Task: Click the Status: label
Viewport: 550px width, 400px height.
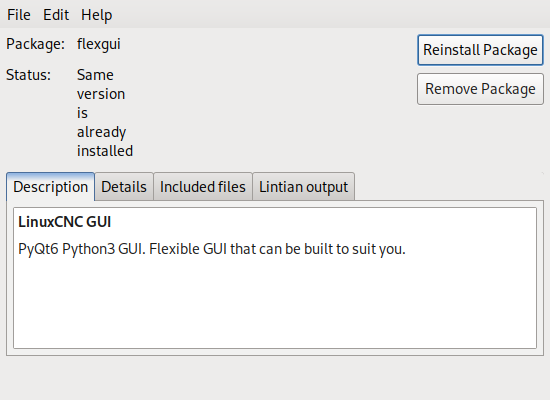Action: pos(28,75)
